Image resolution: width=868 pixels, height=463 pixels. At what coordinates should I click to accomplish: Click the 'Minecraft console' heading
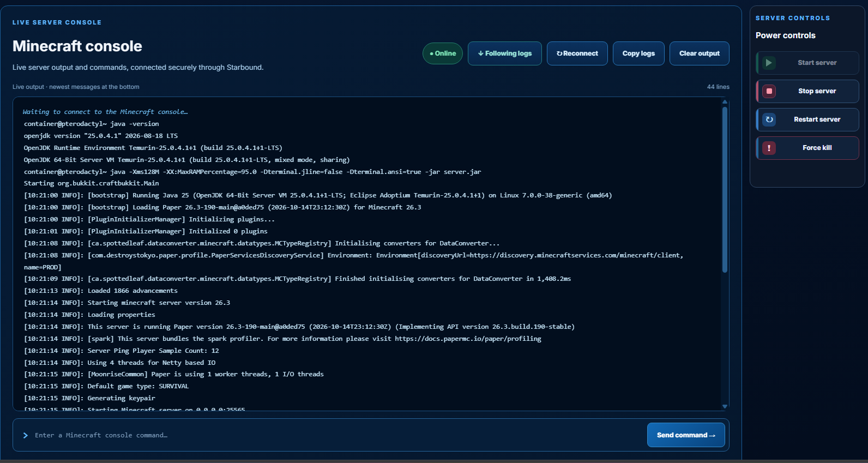point(77,46)
